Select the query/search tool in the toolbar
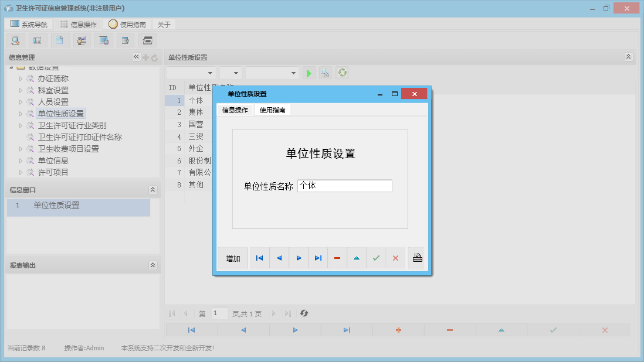Screen dimensions: 644x362 click(15, 40)
